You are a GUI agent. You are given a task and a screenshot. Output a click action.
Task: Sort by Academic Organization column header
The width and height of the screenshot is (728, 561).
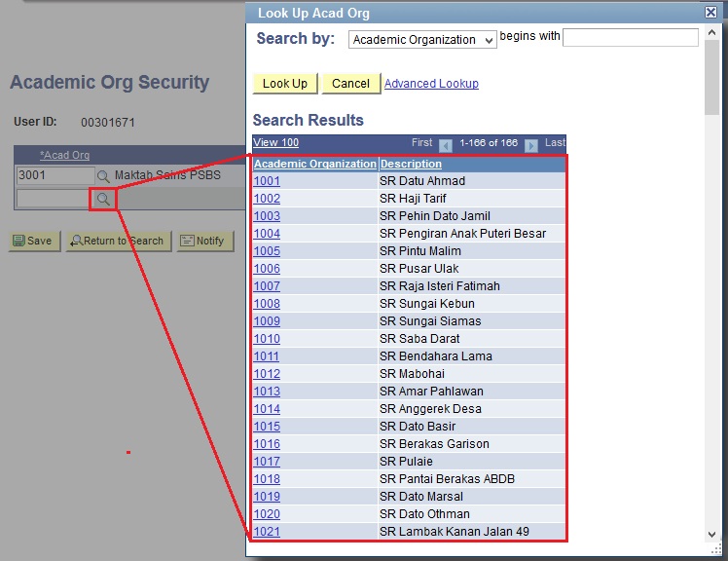(x=314, y=164)
